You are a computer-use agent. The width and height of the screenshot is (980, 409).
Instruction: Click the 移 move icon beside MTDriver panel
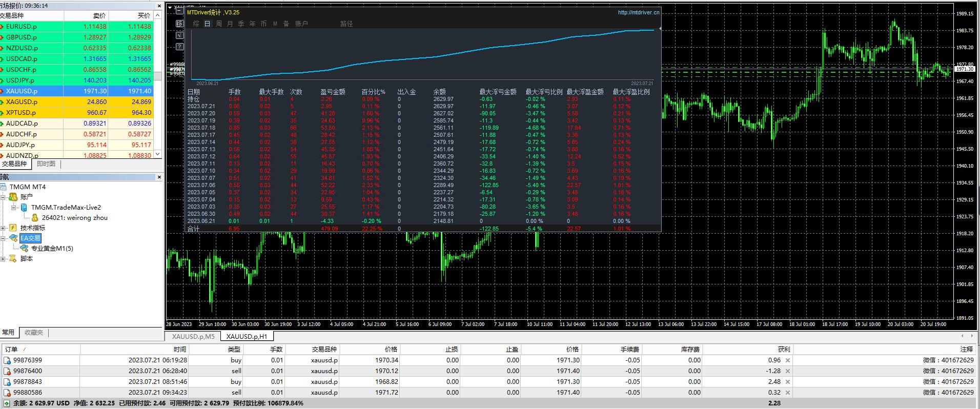click(x=179, y=24)
